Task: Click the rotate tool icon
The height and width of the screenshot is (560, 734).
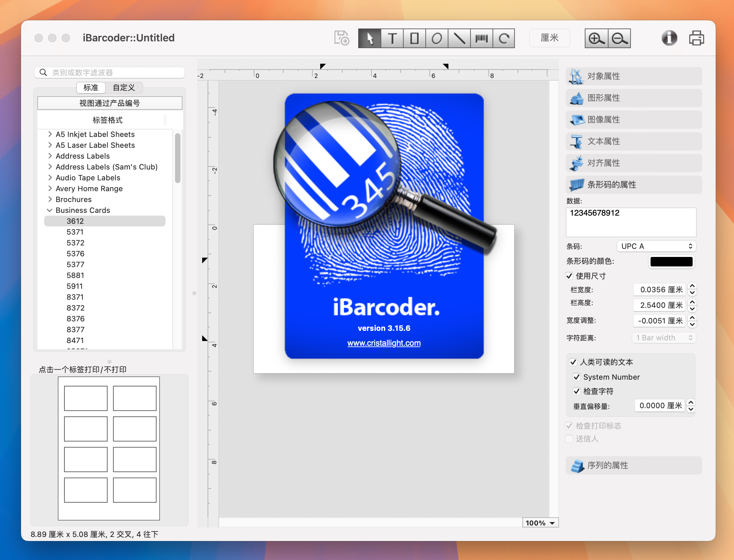Action: click(504, 38)
